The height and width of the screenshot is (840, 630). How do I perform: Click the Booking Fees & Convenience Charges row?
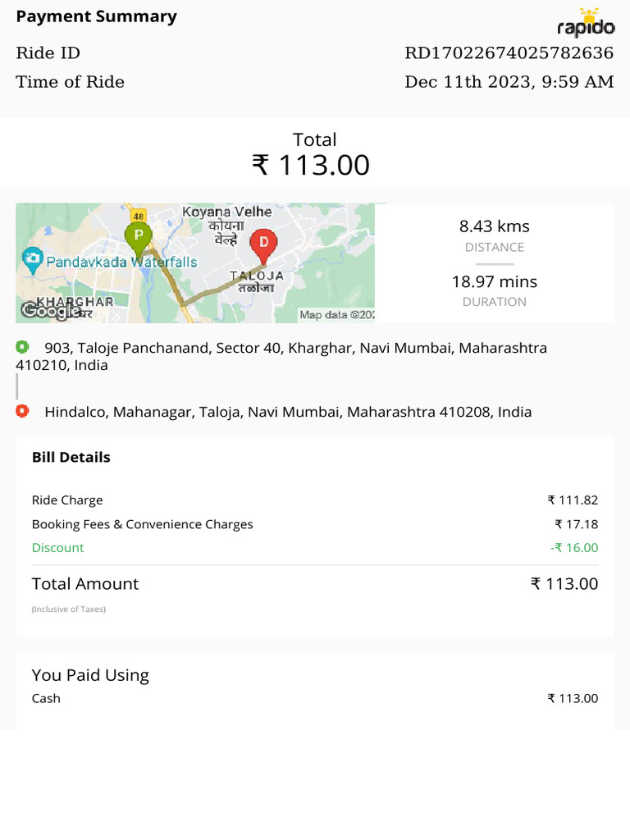coord(142,524)
